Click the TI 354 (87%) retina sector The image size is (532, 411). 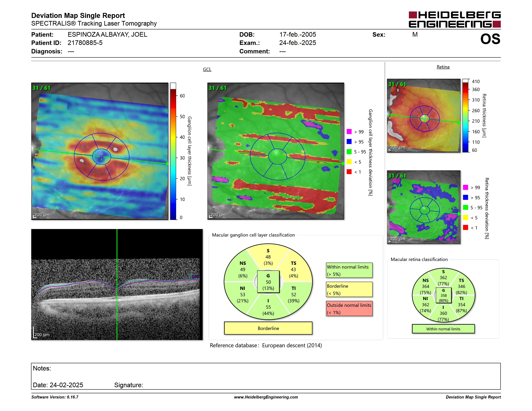point(461,304)
